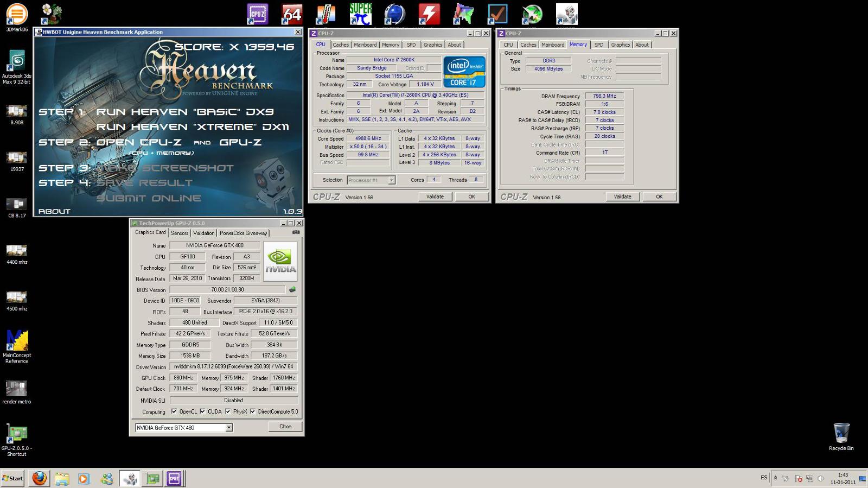Open the Recycle Bin
Viewport: 868px width, 488px height.
(841, 437)
